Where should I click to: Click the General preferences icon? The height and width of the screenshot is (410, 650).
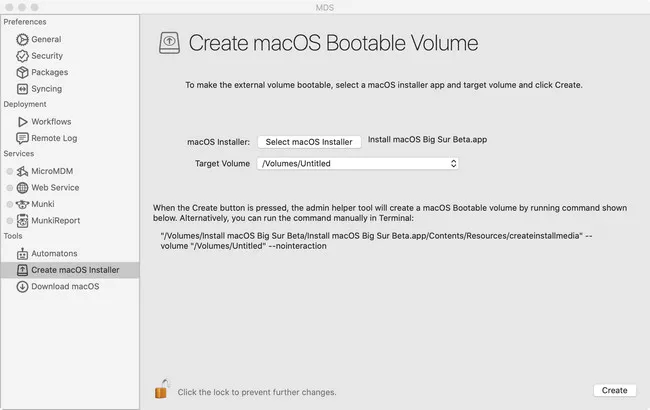[22, 39]
